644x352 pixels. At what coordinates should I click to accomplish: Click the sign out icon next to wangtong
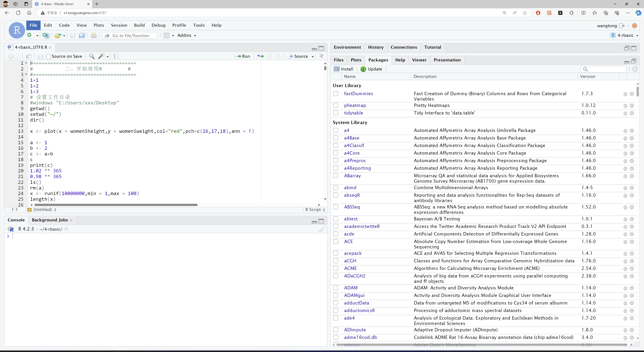click(x=622, y=26)
